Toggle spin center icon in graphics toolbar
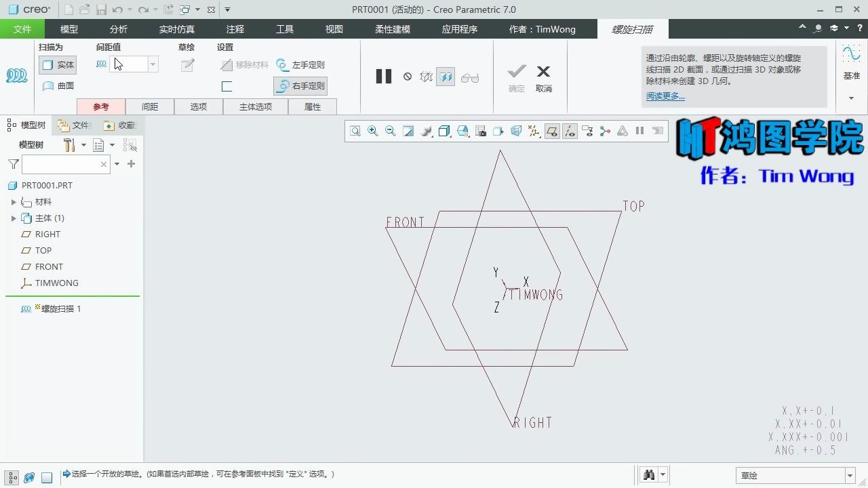Image resolution: width=868 pixels, height=488 pixels. tap(605, 131)
